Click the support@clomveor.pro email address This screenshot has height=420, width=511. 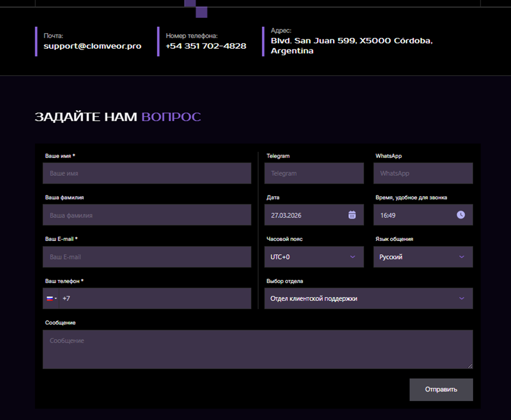coord(92,46)
